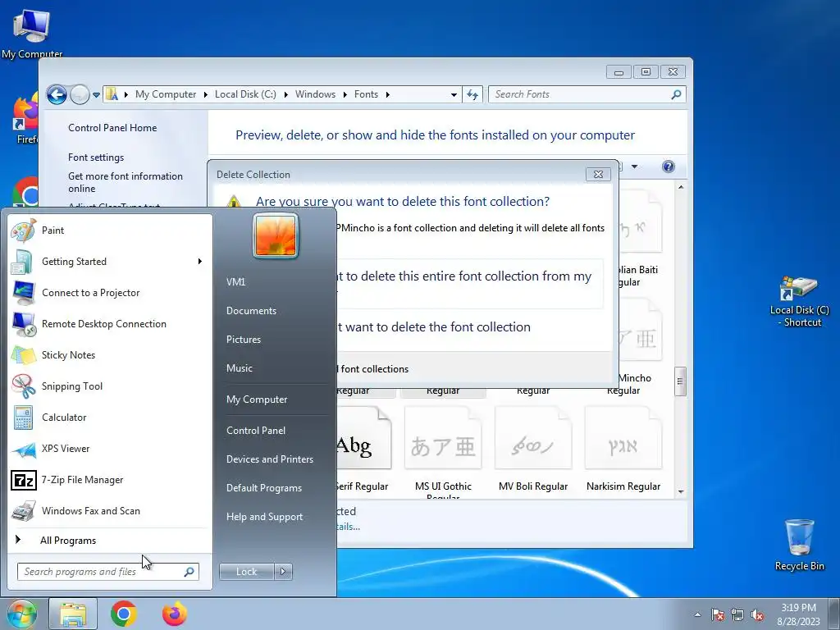The width and height of the screenshot is (840, 630).
Task: Open recent pages dropdown arrow
Action: click(97, 95)
